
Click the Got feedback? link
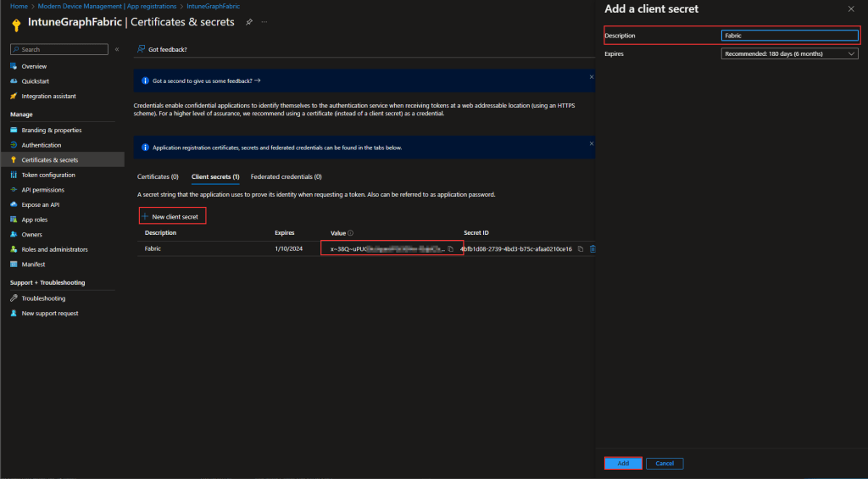click(x=167, y=49)
